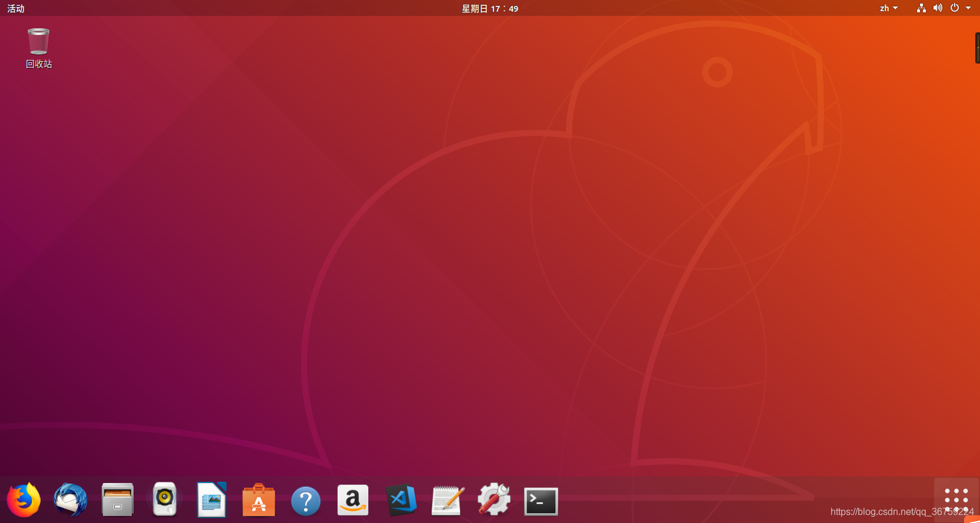
Task: Select the 回收站 trash icon on desktop
Action: tap(39, 48)
